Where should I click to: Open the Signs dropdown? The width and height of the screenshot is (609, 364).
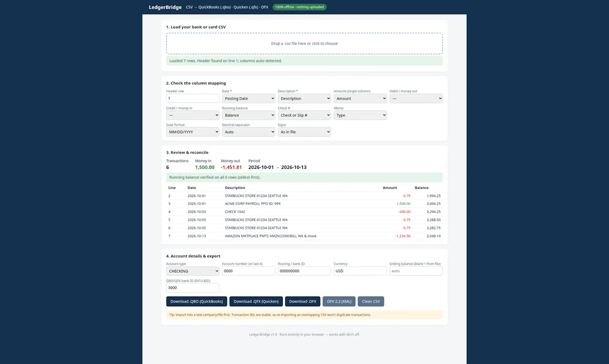pyautogui.click(x=304, y=132)
